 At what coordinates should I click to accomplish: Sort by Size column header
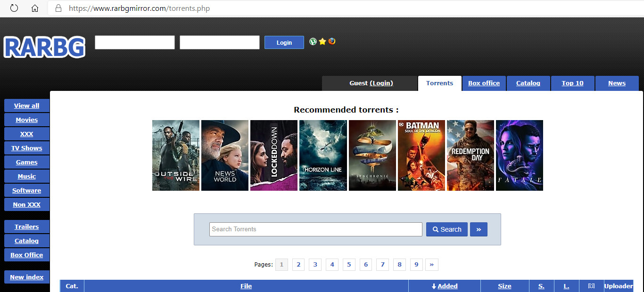tap(504, 286)
